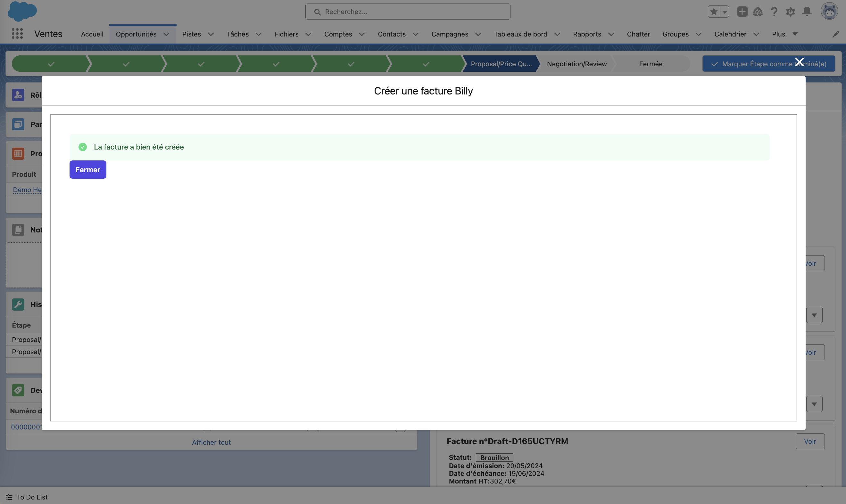The image size is (846, 504).
Task: Click the Recherchez search field
Action: [x=408, y=12]
